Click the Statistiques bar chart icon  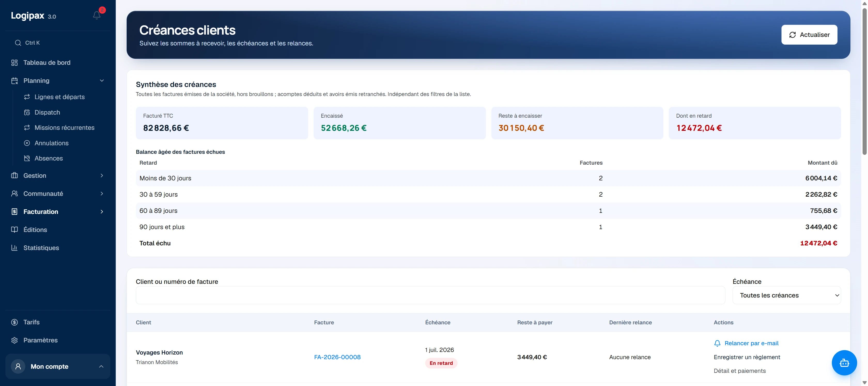coord(14,248)
